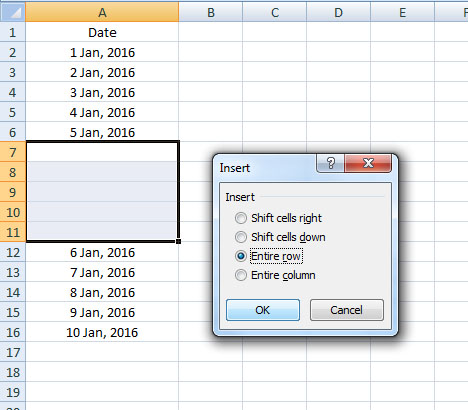468x410 pixels.
Task: Click the column D header
Action: [x=338, y=12]
